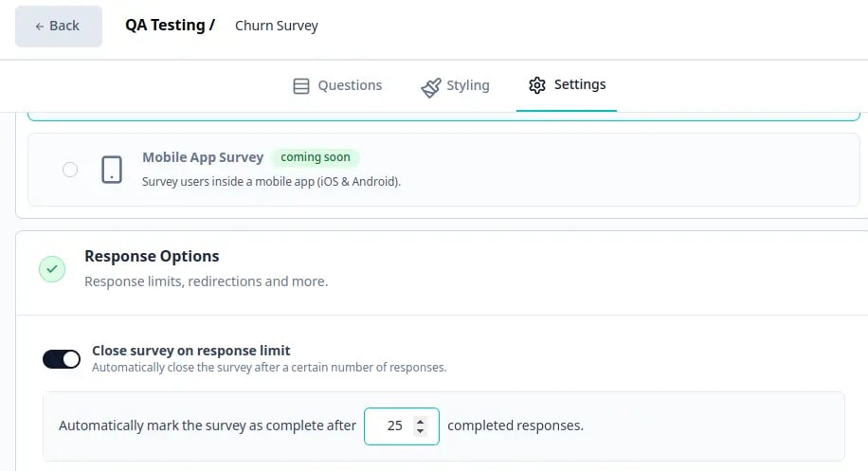Click the Styling paintbrush icon
The image size is (868, 471).
click(x=430, y=87)
